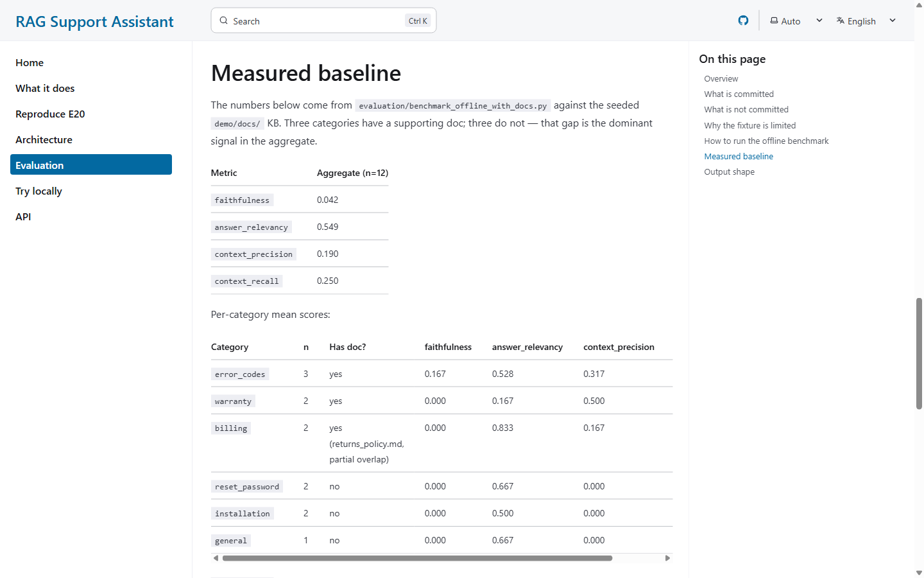This screenshot has width=924, height=578.
Task: Click the answer_relevancy column header
Action: click(x=527, y=347)
